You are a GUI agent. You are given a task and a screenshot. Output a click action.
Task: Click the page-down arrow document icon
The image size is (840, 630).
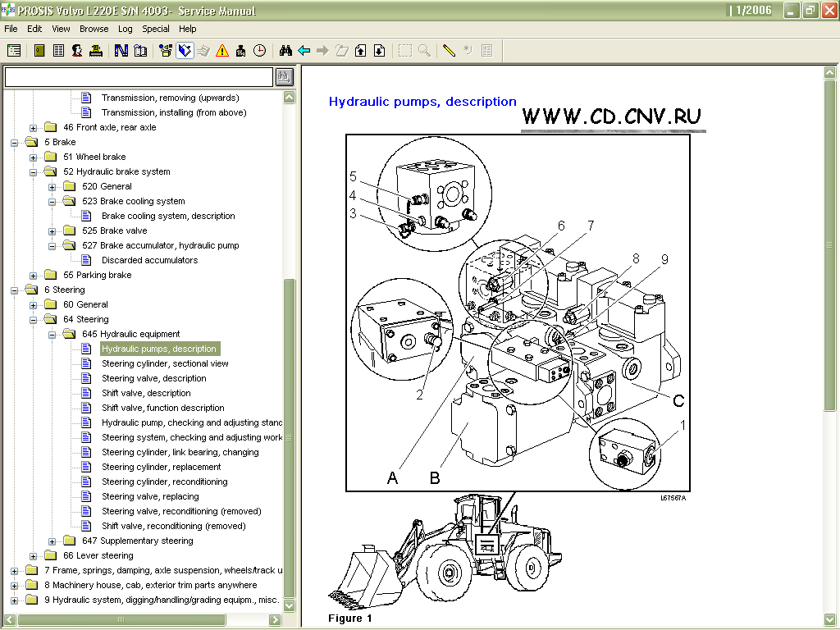pos(379,51)
